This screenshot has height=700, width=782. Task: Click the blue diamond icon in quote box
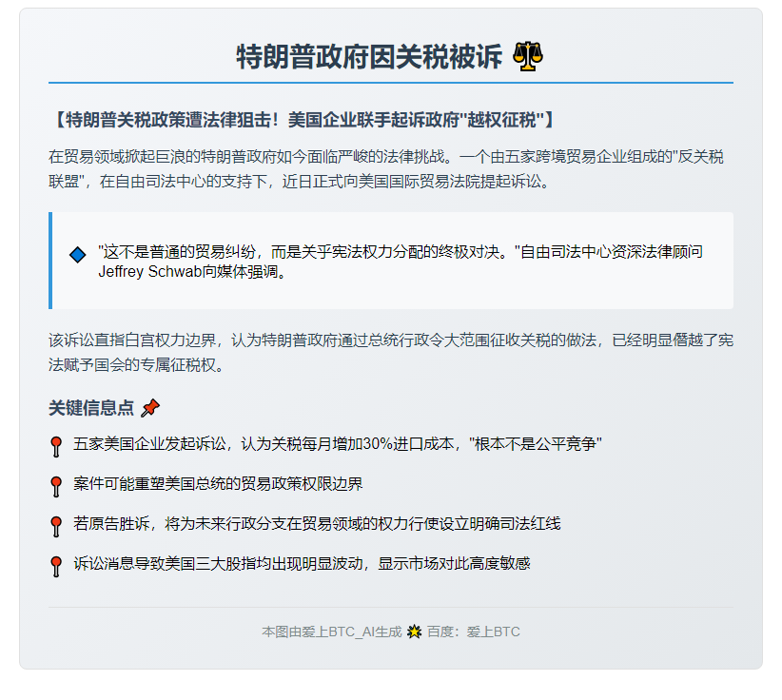(78, 255)
